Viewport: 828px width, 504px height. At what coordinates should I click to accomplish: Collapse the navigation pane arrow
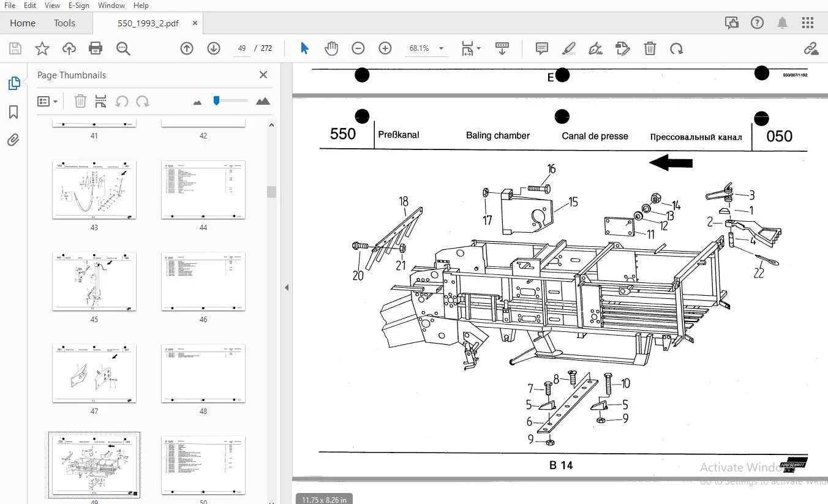[287, 287]
